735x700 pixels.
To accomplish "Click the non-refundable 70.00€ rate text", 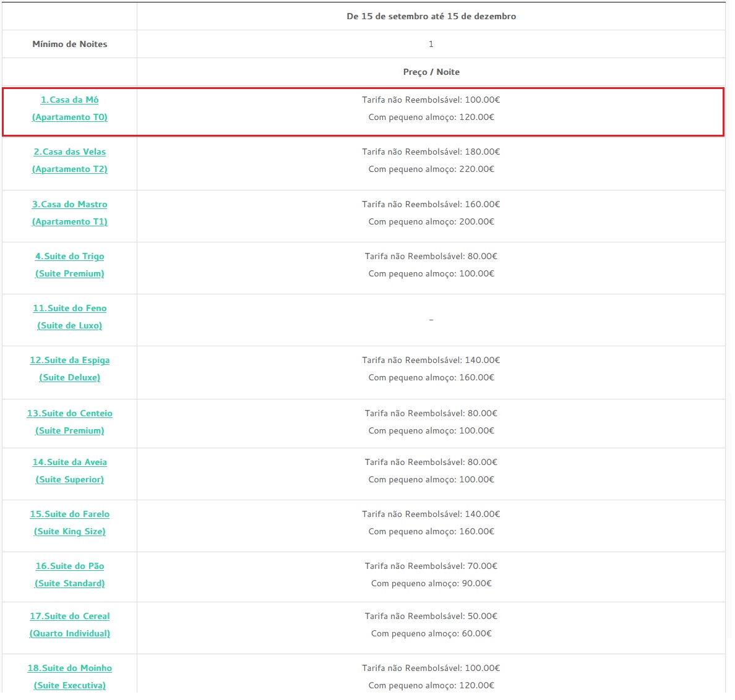I will pyautogui.click(x=431, y=566).
